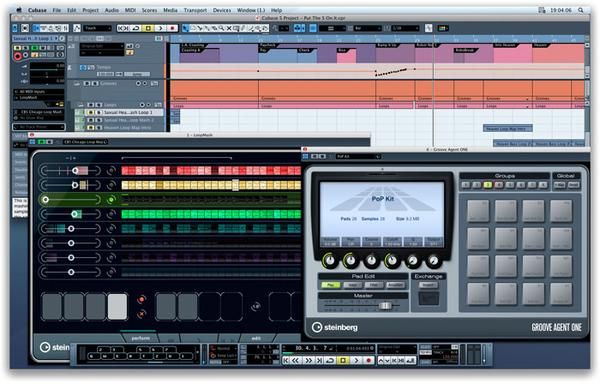Click the Record button in top toolbar

pos(172,28)
